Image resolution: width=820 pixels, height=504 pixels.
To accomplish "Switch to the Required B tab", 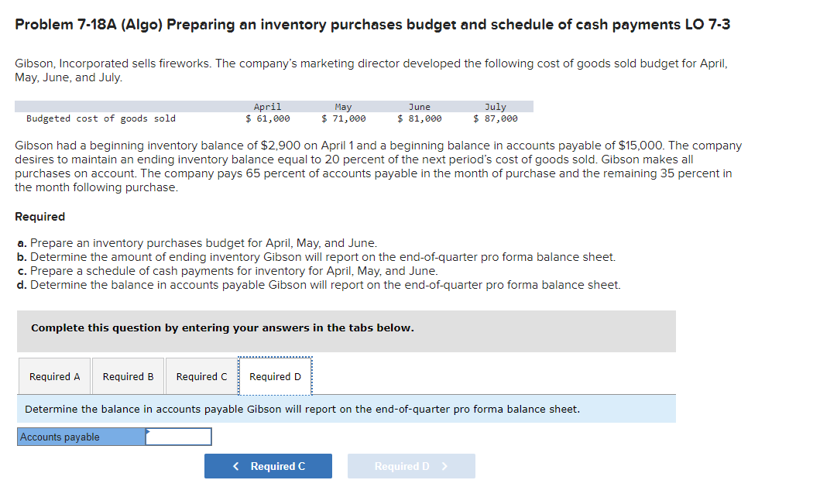I will tap(128, 375).
